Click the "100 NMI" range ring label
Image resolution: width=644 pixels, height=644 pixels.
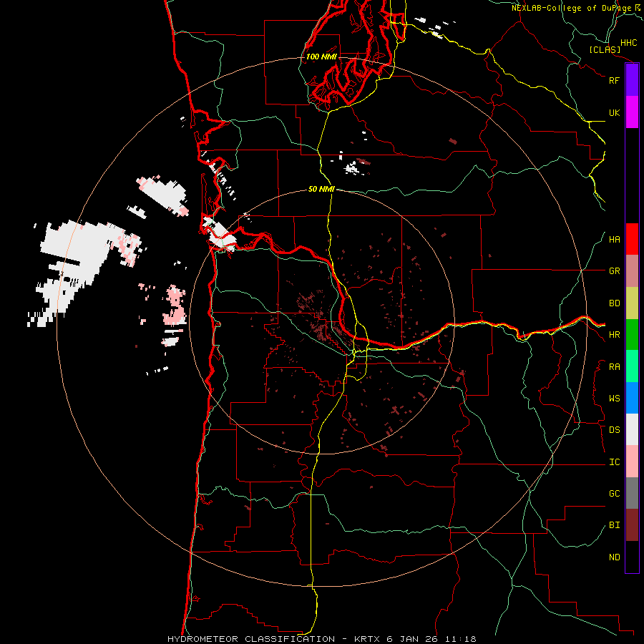[x=321, y=57]
